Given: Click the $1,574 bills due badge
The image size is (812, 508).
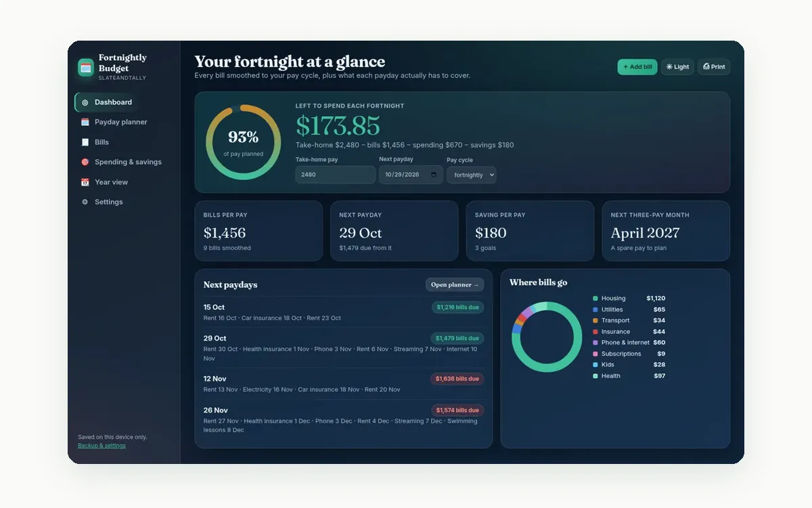Looking at the screenshot, I should tap(457, 410).
